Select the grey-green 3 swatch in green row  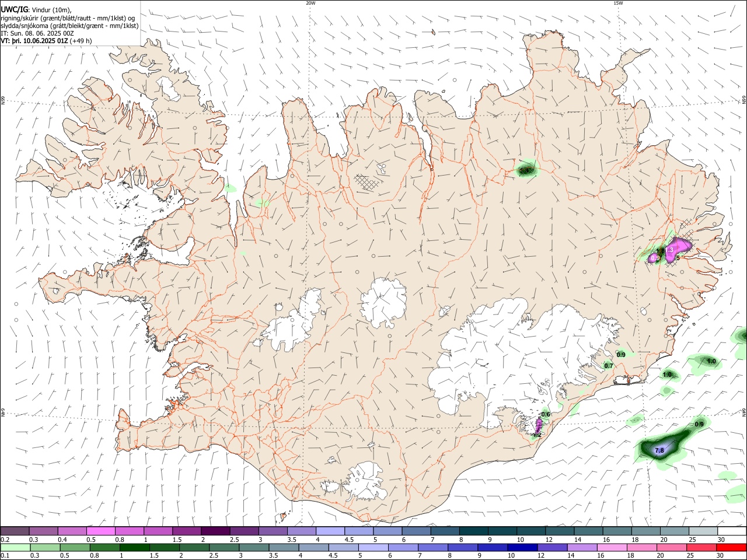(254, 547)
